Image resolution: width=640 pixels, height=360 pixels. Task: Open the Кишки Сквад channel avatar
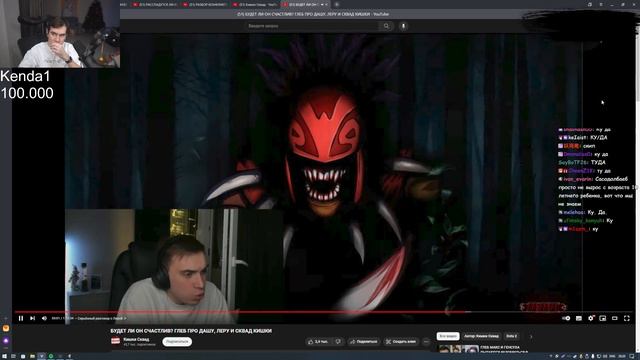(x=116, y=341)
